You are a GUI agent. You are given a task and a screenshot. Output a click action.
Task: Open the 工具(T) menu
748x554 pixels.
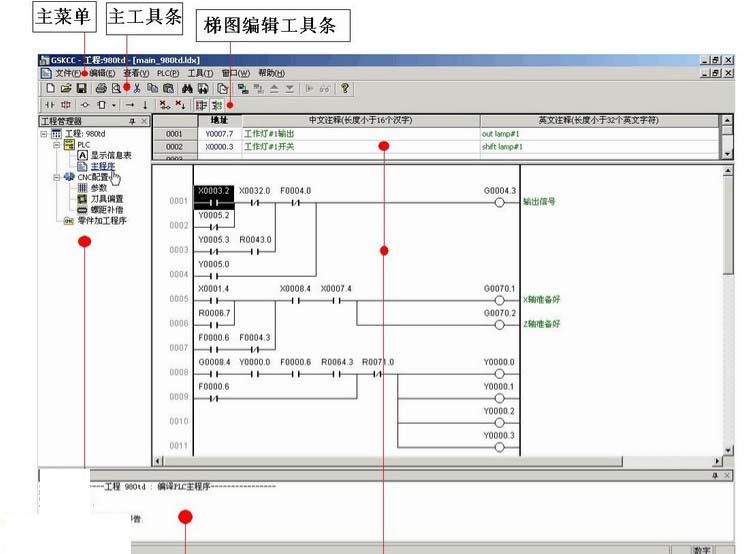[x=200, y=73]
